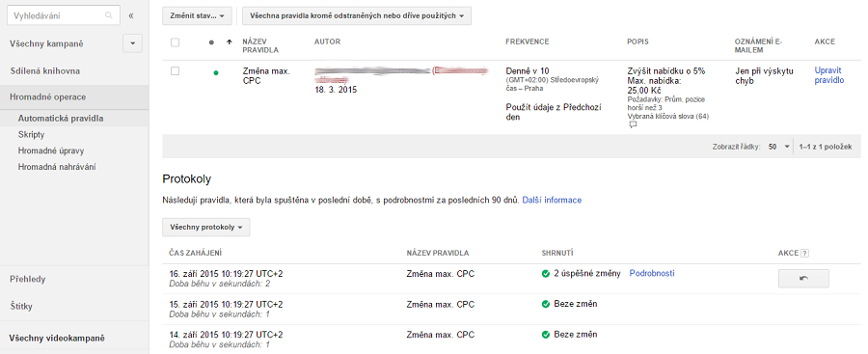Expand the arrow next to Všechny kampaně
The image size is (868, 354).
click(132, 43)
